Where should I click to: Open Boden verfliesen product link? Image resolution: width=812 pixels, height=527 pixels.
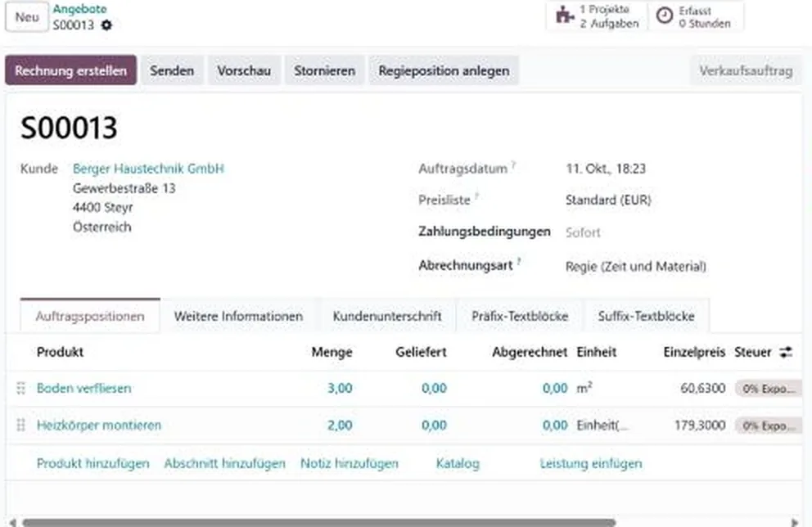click(x=83, y=388)
